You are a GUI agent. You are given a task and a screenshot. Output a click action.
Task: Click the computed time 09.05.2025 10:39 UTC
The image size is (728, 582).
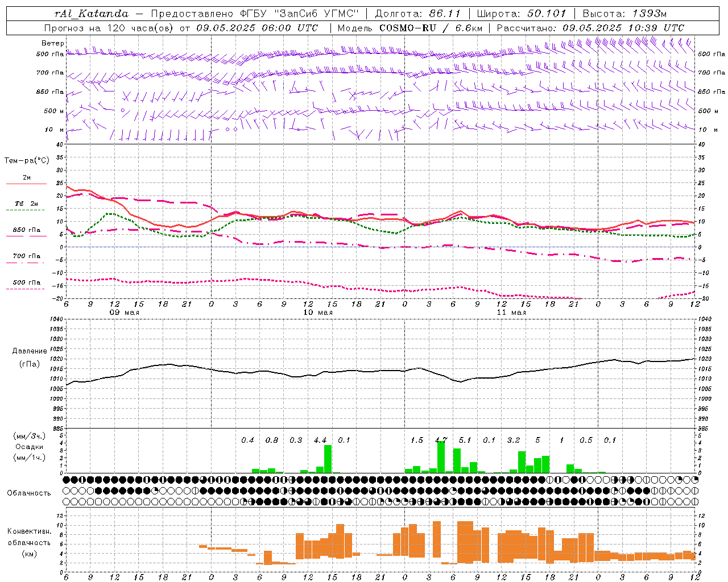coord(623,28)
